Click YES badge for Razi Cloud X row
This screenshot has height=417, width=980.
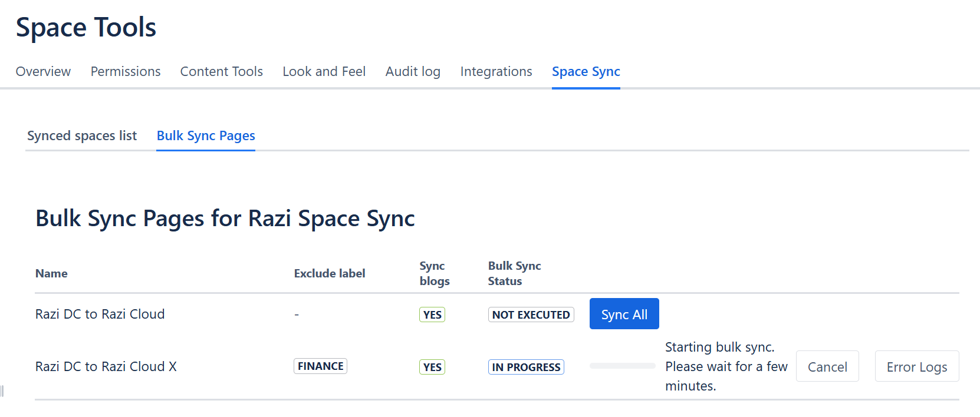pyautogui.click(x=432, y=367)
